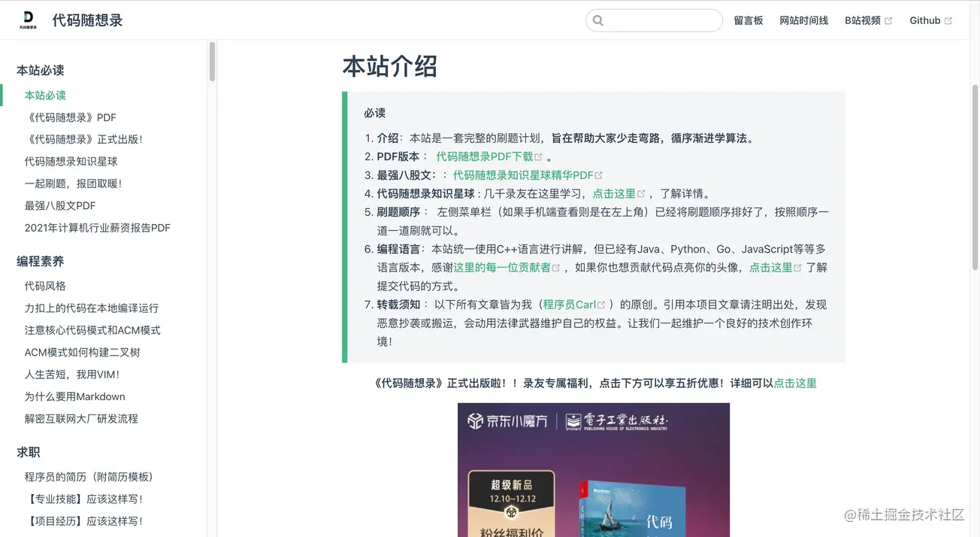The image size is (980, 537).
Task: Click the 转载须知 bold label
Action: (x=398, y=305)
